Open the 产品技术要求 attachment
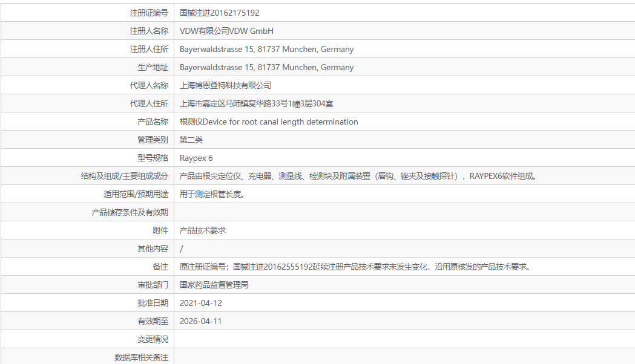Viewport: 635px width, 364px height. pos(203,230)
